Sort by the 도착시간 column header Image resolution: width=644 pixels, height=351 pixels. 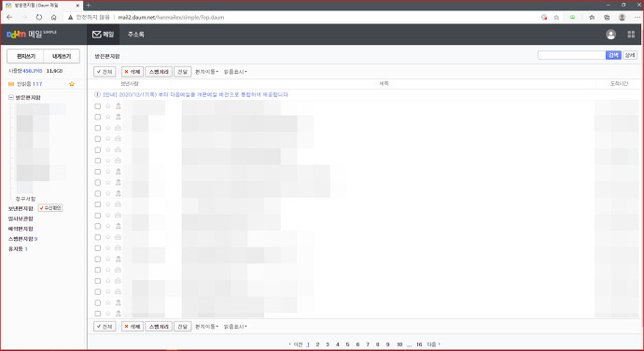coord(619,83)
